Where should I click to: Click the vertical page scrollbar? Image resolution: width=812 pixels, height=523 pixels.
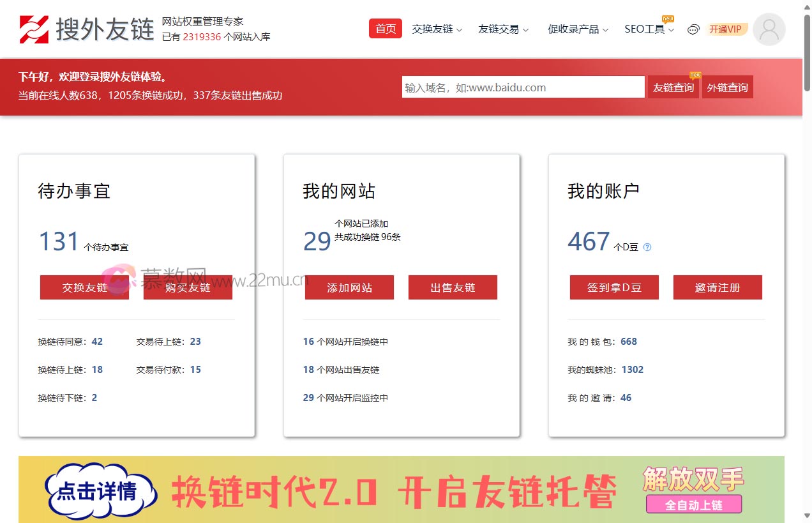807,255
